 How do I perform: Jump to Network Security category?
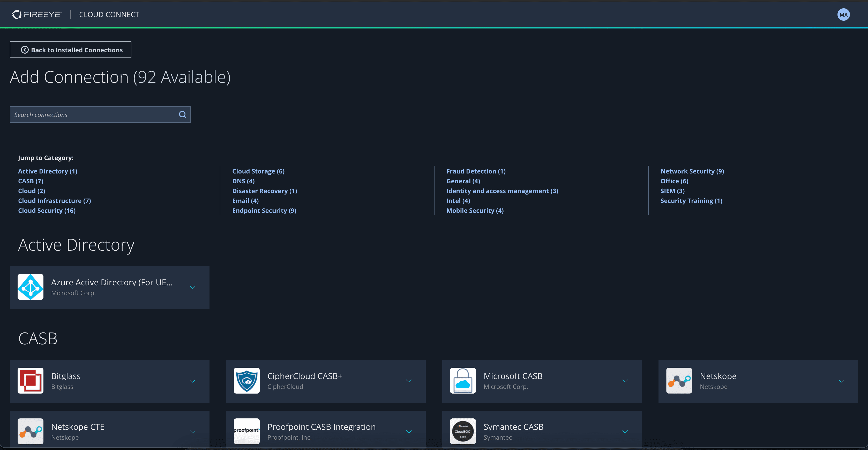coord(692,171)
